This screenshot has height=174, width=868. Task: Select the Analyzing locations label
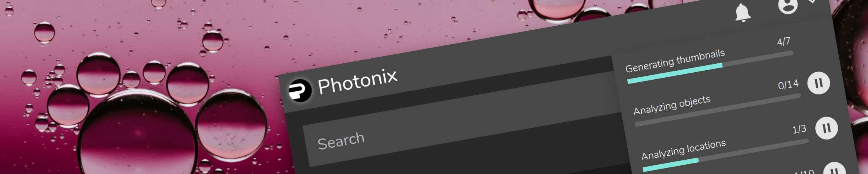(684, 150)
